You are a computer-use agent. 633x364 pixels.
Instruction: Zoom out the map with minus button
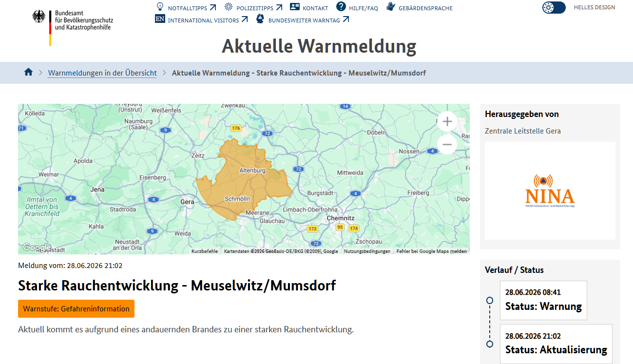447,144
